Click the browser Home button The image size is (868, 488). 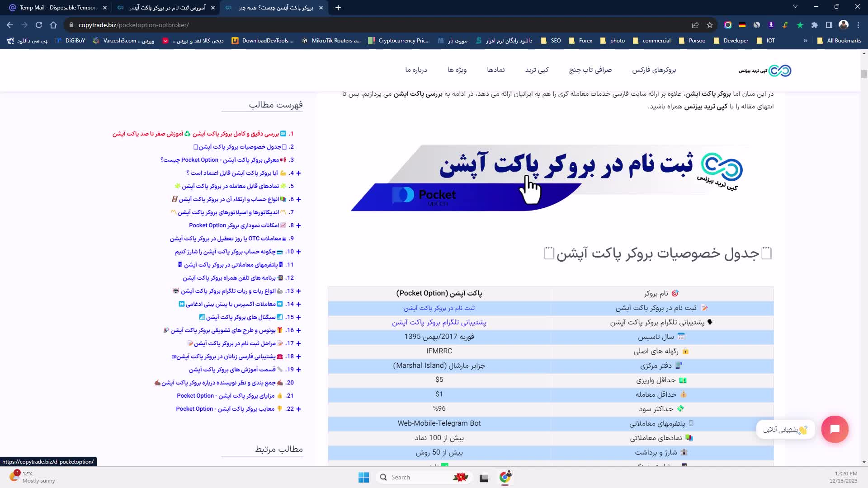pyautogui.click(x=53, y=25)
